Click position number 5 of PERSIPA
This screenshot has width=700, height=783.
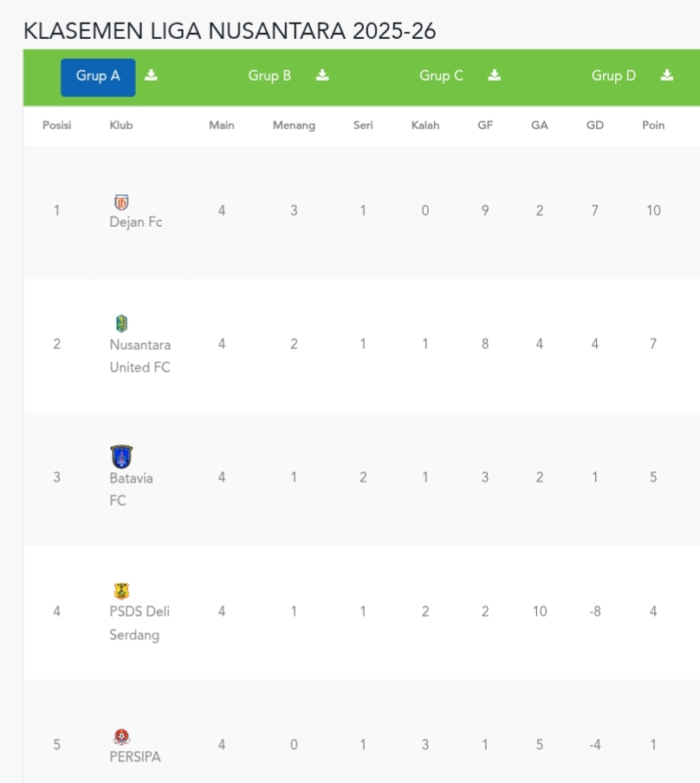(x=57, y=745)
